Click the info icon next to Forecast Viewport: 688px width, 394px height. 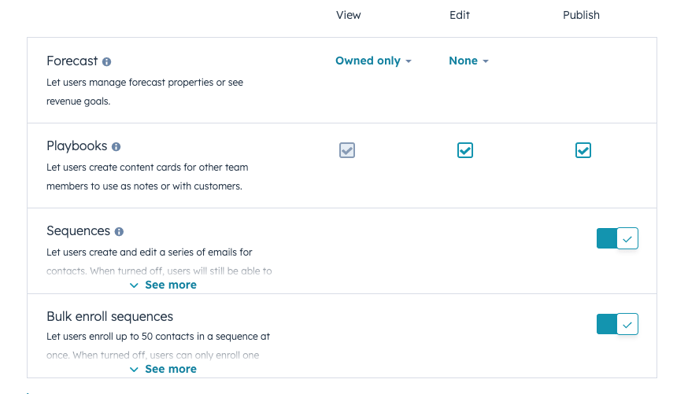coord(107,62)
